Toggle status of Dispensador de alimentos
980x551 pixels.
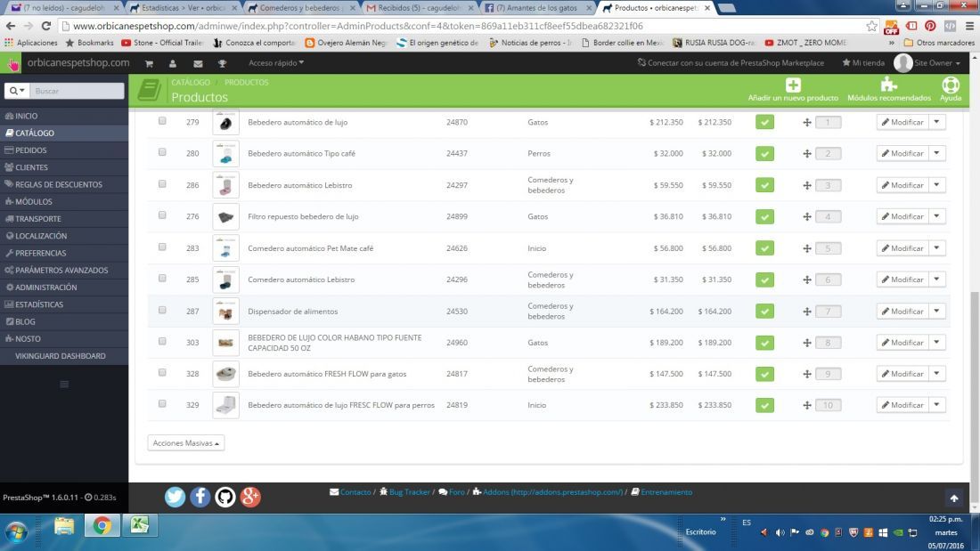764,312
